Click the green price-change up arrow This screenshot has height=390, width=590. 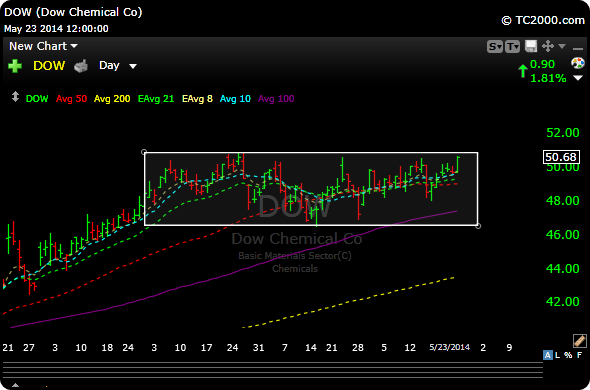coord(523,71)
